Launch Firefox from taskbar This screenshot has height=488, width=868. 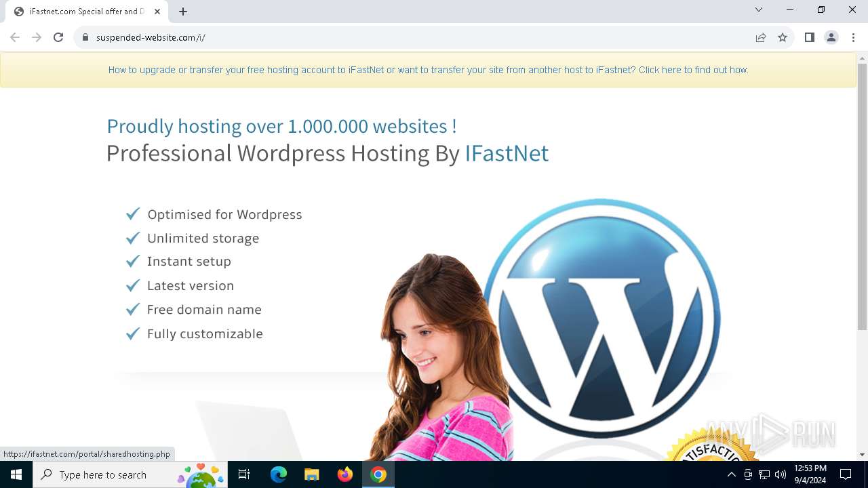click(345, 474)
